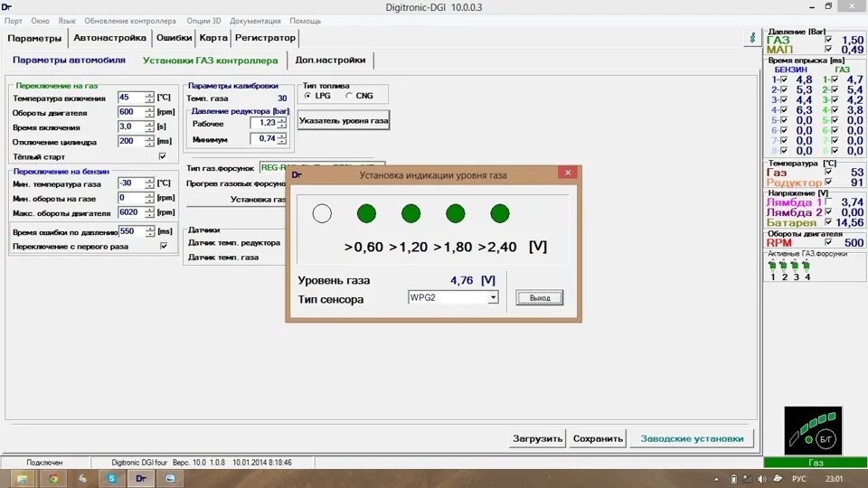Viewport: 868px width, 488px height.
Task: Click the green indicator above >0,60
Action: click(x=366, y=213)
